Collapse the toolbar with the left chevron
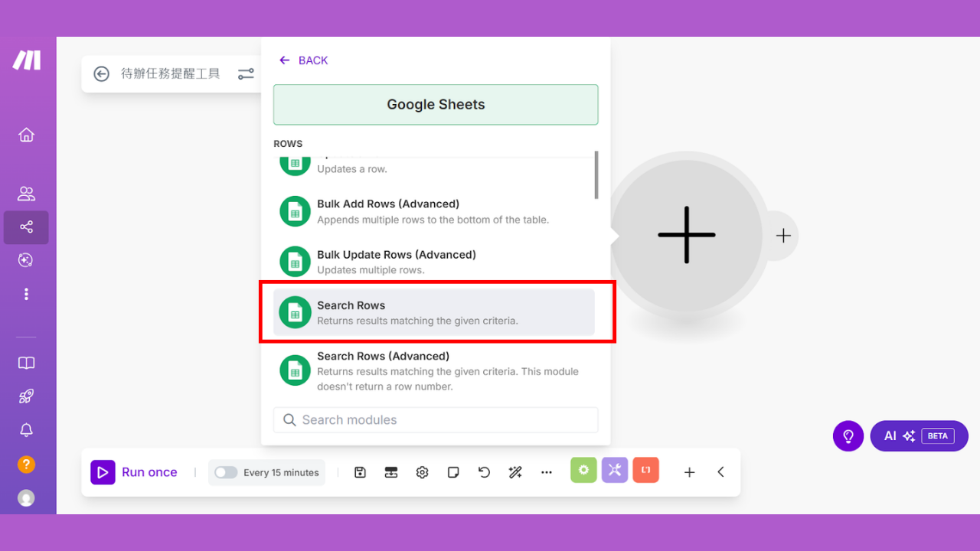980x551 pixels. pos(720,472)
